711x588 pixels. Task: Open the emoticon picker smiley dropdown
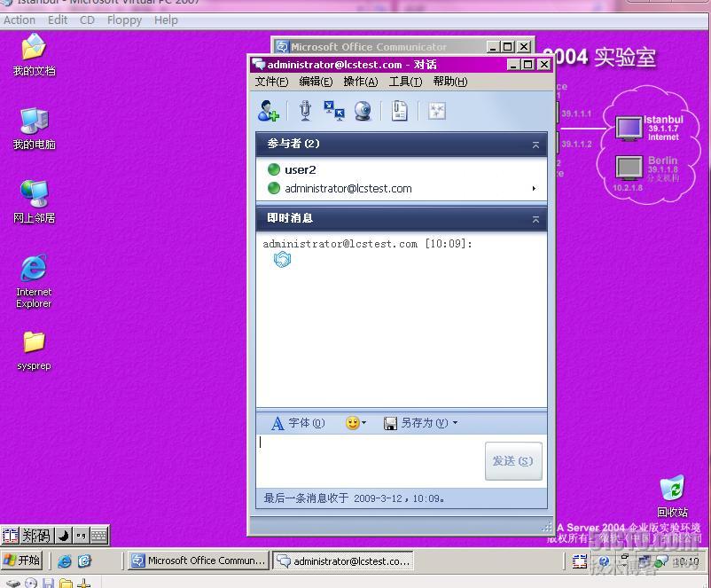point(356,423)
